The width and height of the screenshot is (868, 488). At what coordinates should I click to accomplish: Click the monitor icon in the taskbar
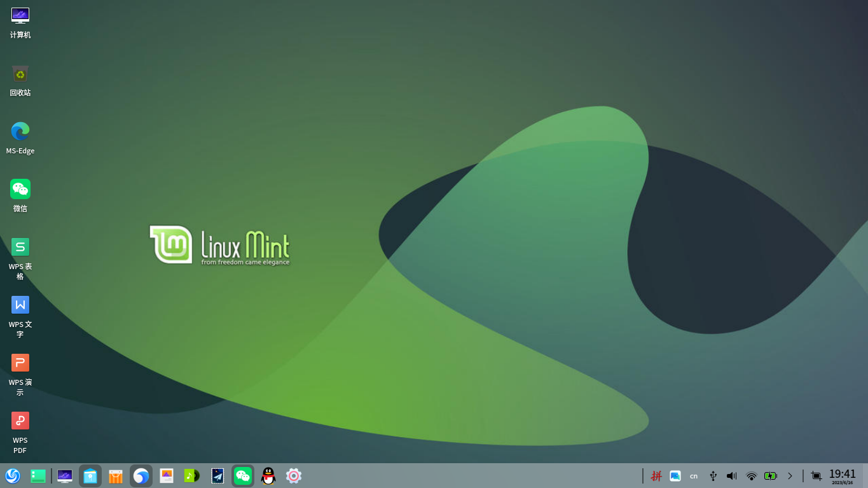point(65,476)
